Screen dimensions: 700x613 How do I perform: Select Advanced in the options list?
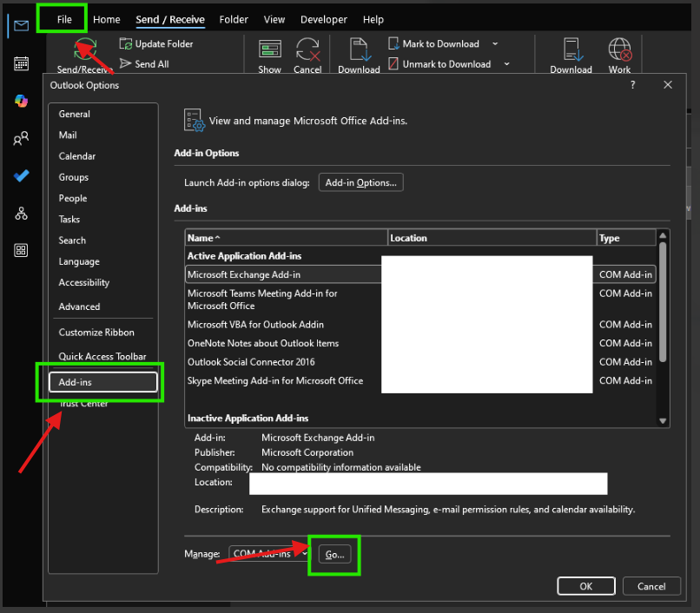[x=103, y=306]
